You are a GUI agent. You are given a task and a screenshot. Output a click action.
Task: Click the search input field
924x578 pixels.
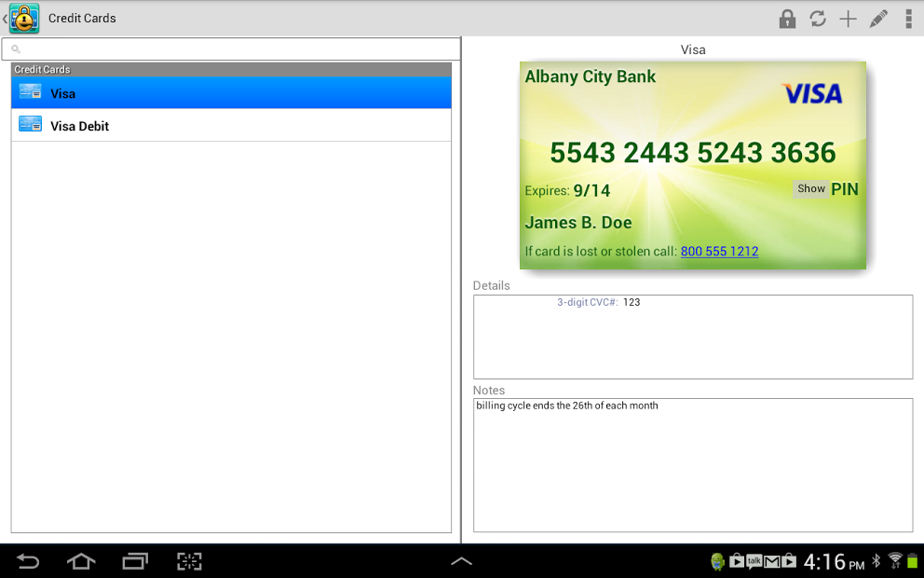coord(233,48)
